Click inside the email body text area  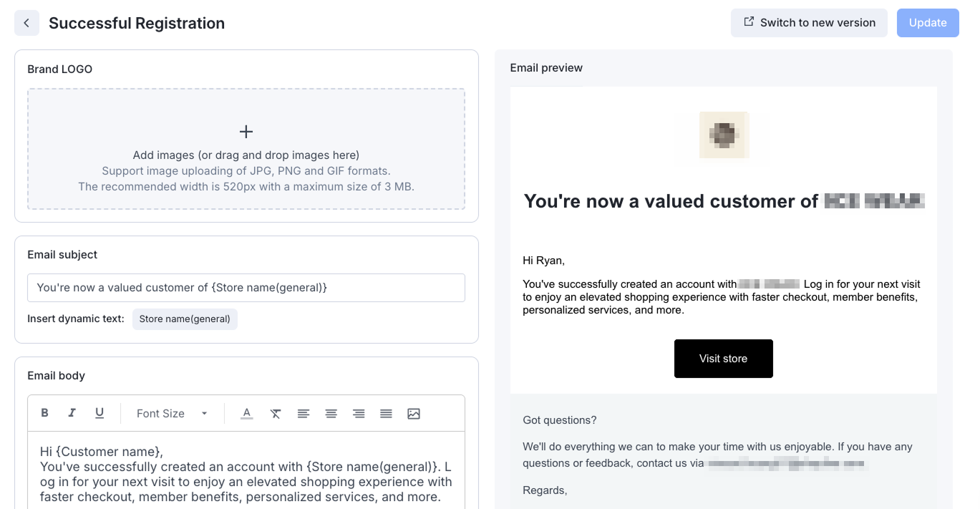point(246,474)
